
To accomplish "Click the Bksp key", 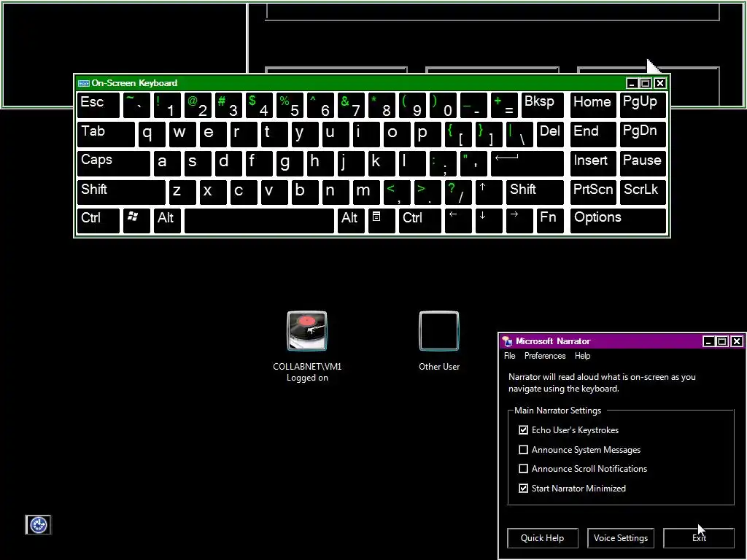I will 543,105.
